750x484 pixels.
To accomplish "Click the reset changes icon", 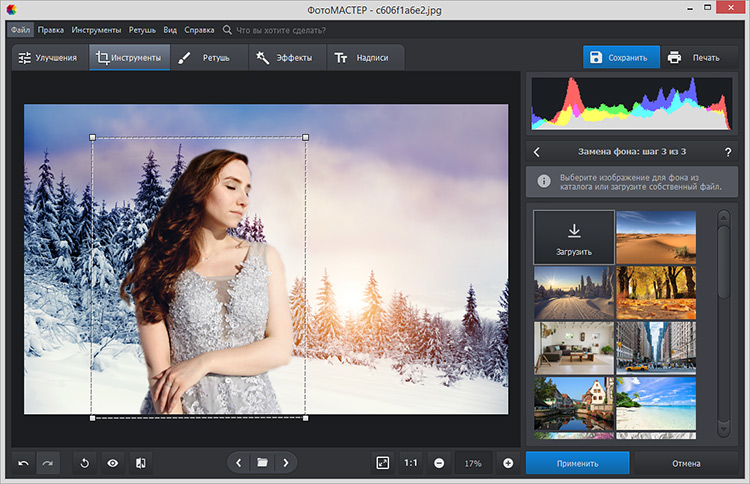I will click(x=86, y=463).
